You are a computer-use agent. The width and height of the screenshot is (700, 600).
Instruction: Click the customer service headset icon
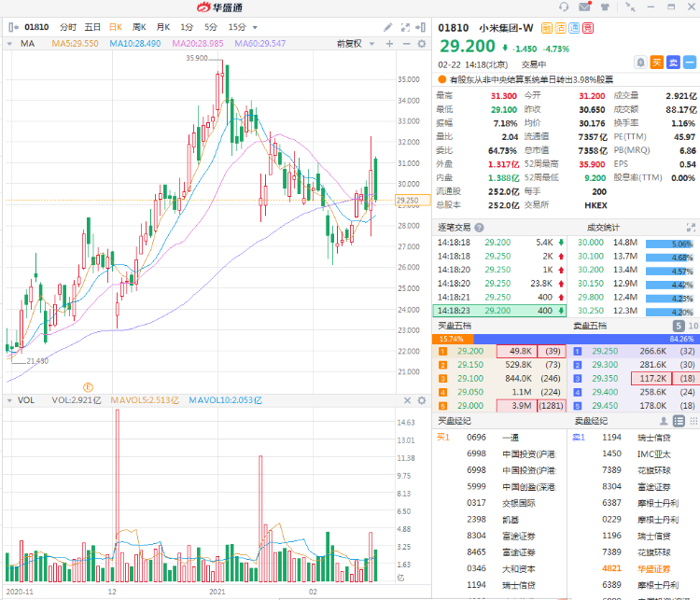click(564, 7)
